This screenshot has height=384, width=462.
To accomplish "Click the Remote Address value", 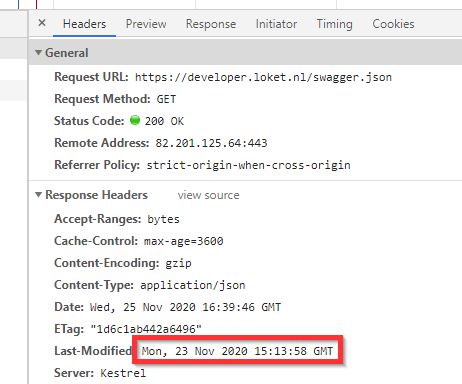I will [x=211, y=143].
